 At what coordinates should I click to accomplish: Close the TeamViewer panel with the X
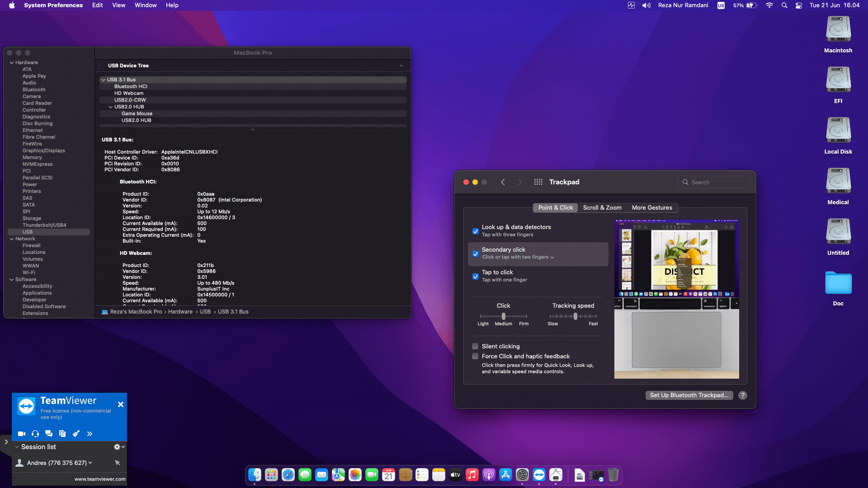point(121,404)
